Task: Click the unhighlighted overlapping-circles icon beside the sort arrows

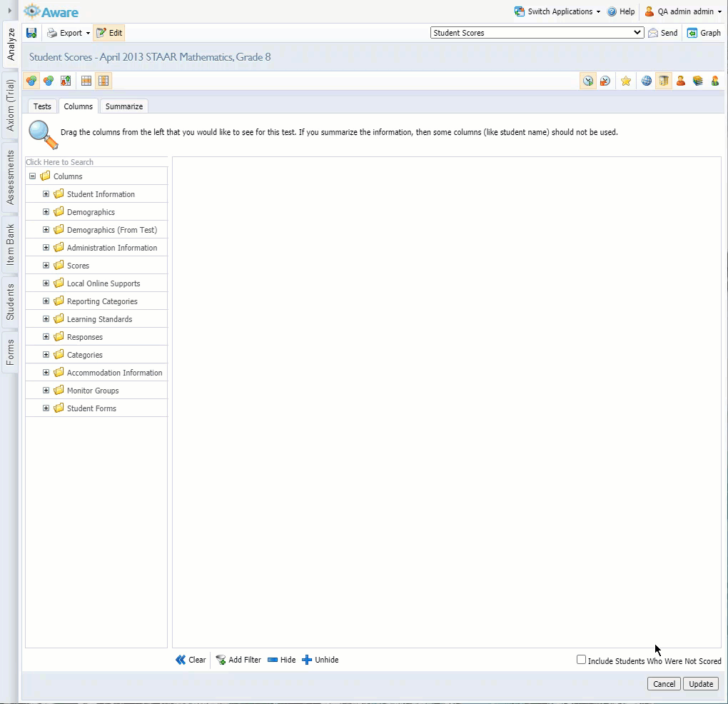Action: click(x=49, y=81)
